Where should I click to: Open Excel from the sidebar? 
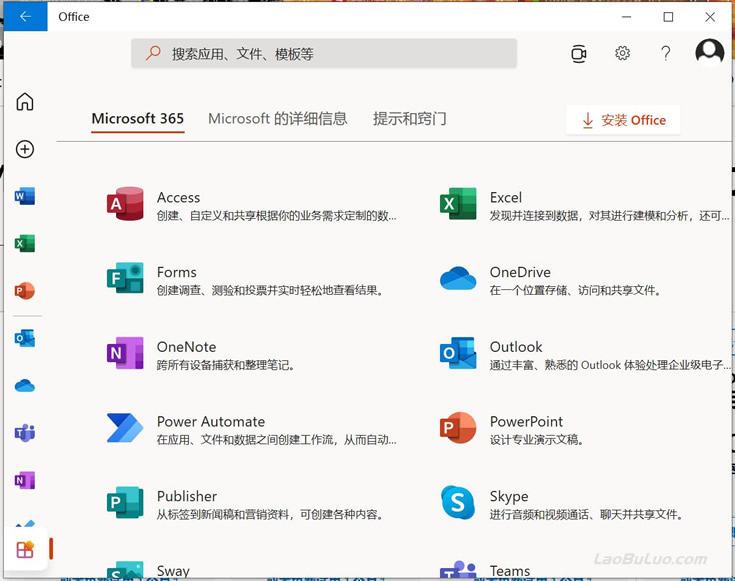(25, 243)
